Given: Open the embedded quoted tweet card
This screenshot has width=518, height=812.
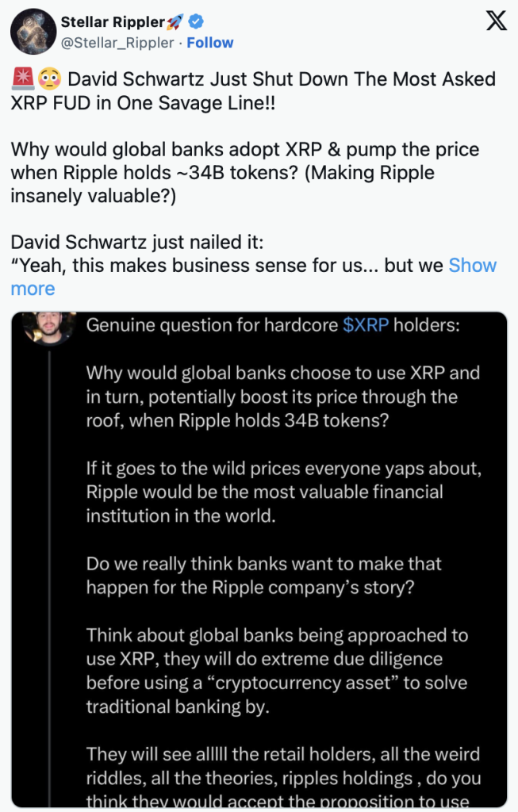Looking at the screenshot, I should click(x=259, y=555).
